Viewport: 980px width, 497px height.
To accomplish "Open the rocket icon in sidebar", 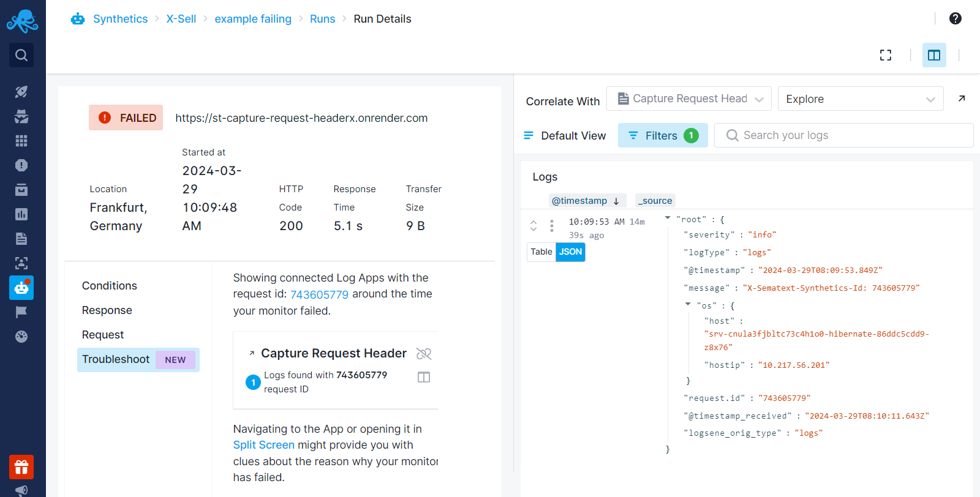I will tap(21, 92).
